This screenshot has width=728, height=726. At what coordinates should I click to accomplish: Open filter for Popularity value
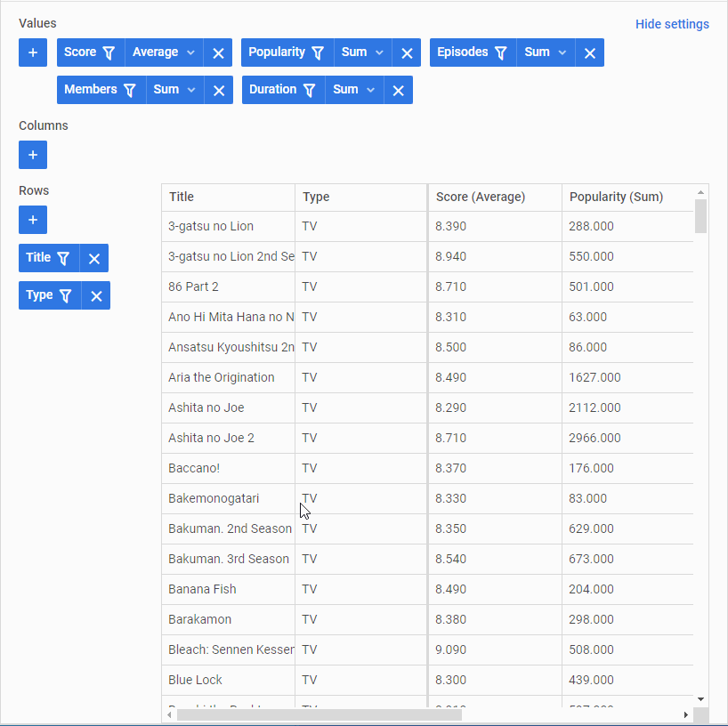tap(318, 52)
